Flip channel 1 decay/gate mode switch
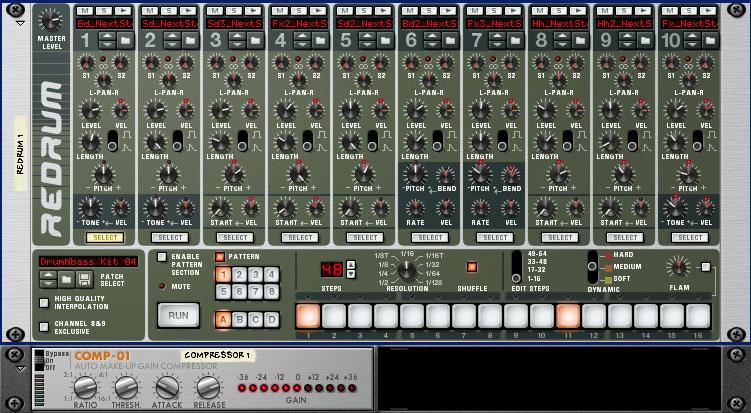751x413 pixels. pos(113,141)
